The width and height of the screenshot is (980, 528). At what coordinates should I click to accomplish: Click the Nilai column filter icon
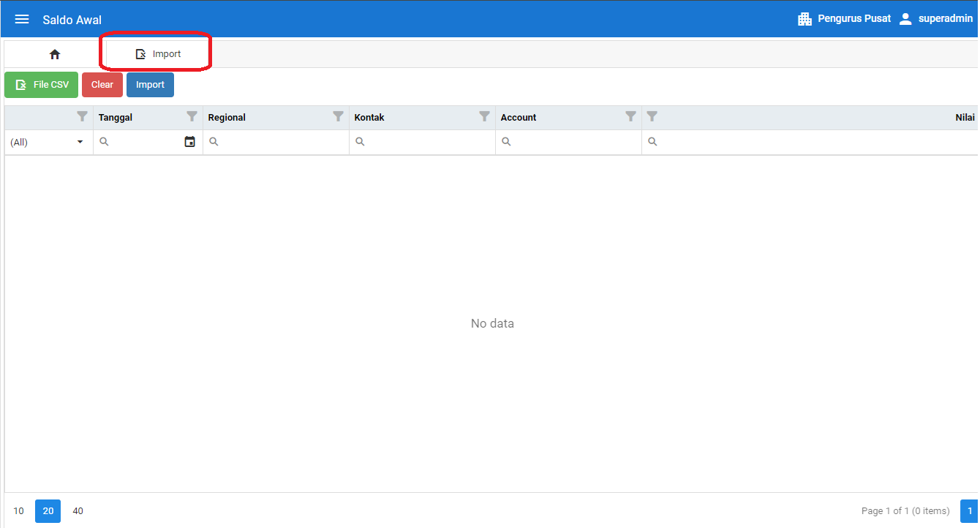(652, 117)
